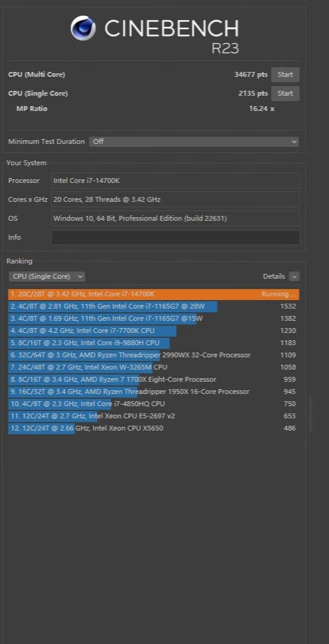Select the i7-1165G7 @ 28W ranking row
Image resolution: width=329 pixels, height=644 pixels.
click(153, 306)
